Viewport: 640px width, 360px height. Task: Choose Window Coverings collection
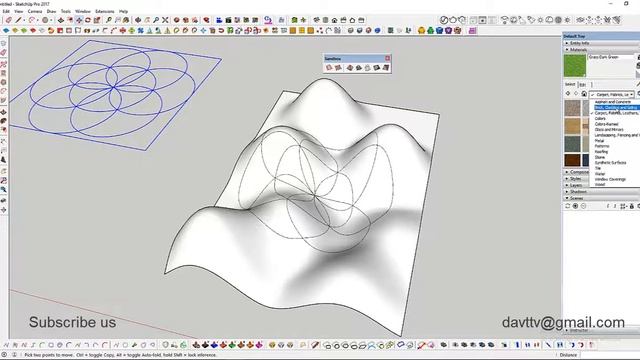click(610, 179)
